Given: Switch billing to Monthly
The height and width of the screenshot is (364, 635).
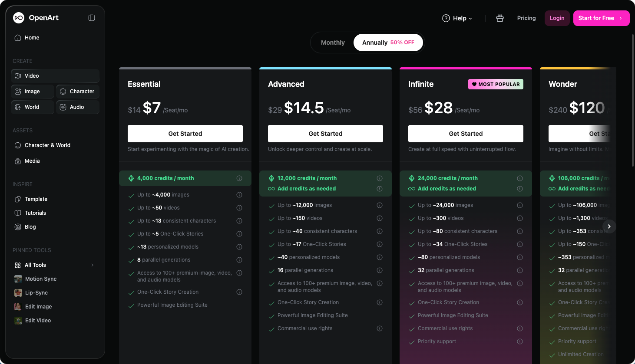Looking at the screenshot, I should click(x=333, y=43).
